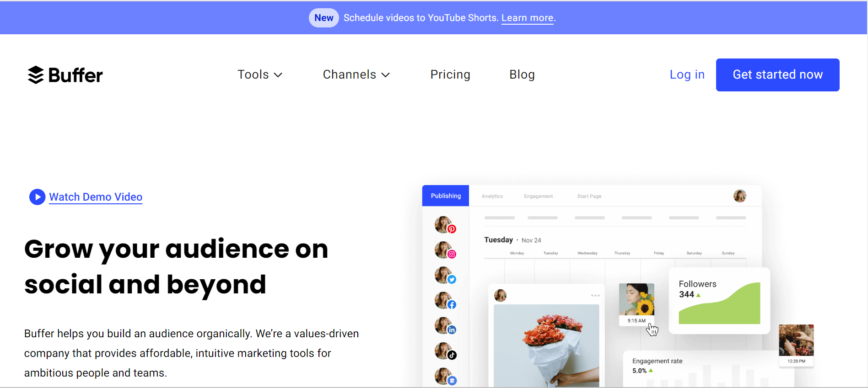Switch to the Analytics tab

click(x=492, y=196)
